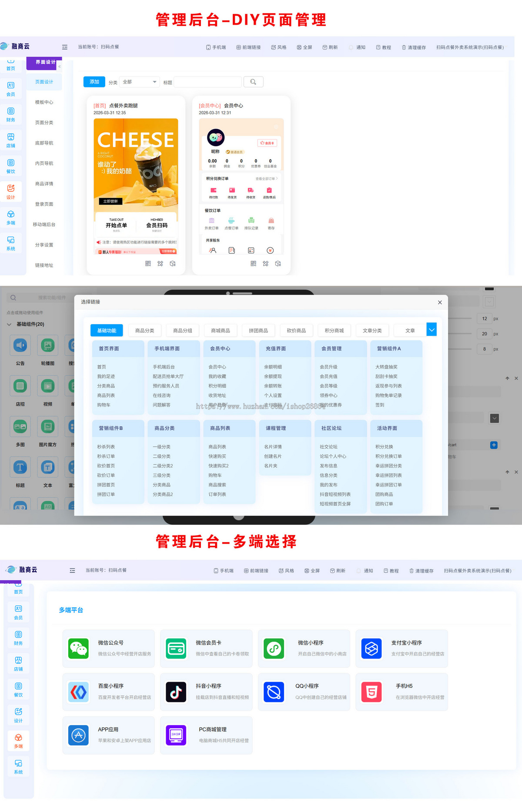Expand more tabs with the blue chevron in 选择链接
The width and height of the screenshot is (522, 812).
click(x=432, y=330)
